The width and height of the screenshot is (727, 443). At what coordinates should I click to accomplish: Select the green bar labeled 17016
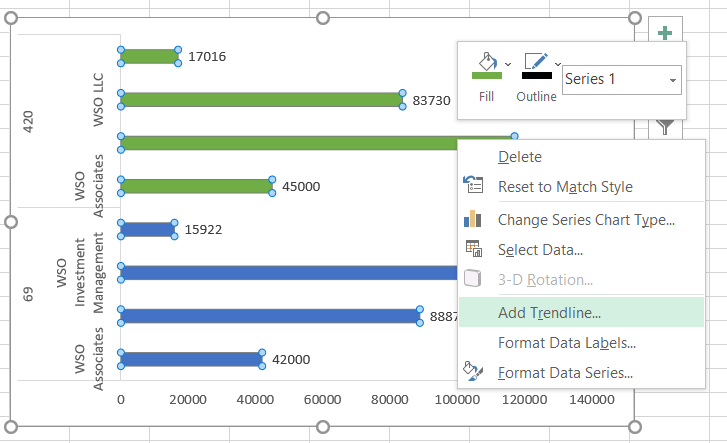pyautogui.click(x=149, y=56)
